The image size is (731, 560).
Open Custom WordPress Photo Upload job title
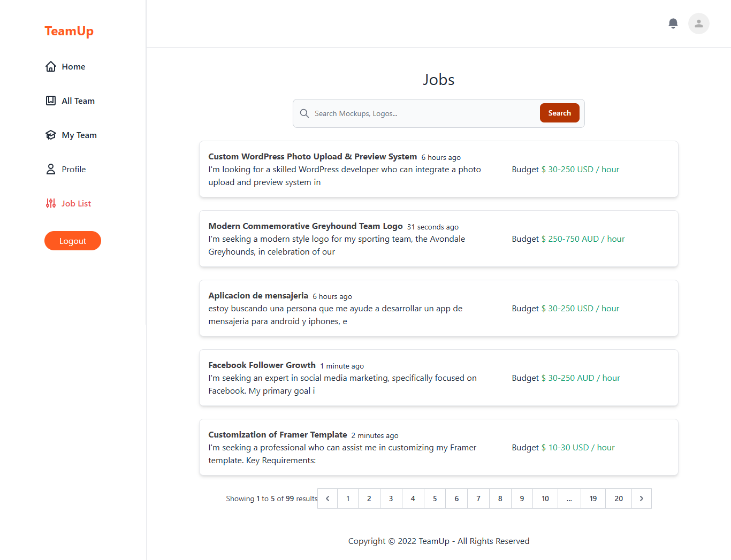coord(313,156)
